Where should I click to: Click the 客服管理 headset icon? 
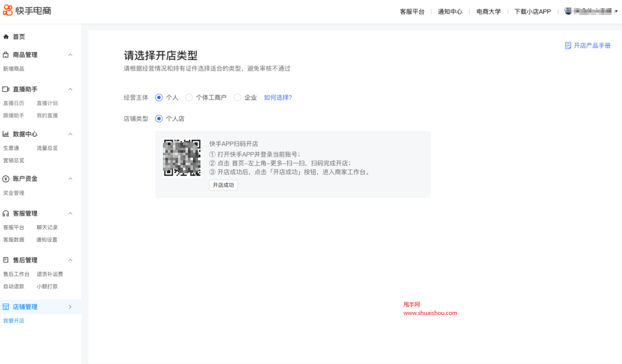pyautogui.click(x=6, y=213)
